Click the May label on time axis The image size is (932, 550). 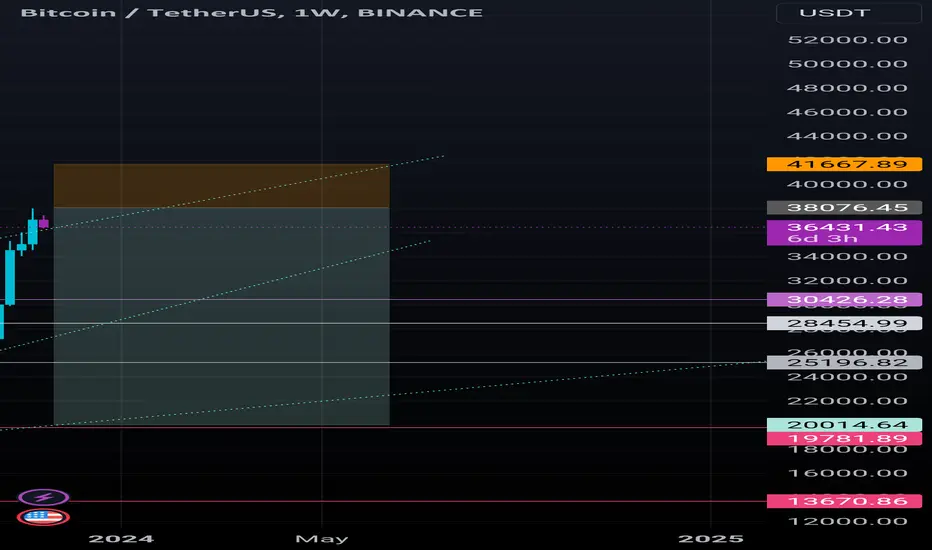(322, 538)
